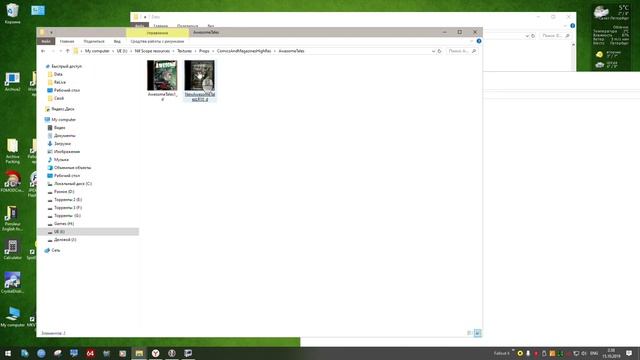Image resolution: width=640 pixels, height=360 pixels.
Task: Open Загрузки in the navigation tree
Action: point(62,144)
